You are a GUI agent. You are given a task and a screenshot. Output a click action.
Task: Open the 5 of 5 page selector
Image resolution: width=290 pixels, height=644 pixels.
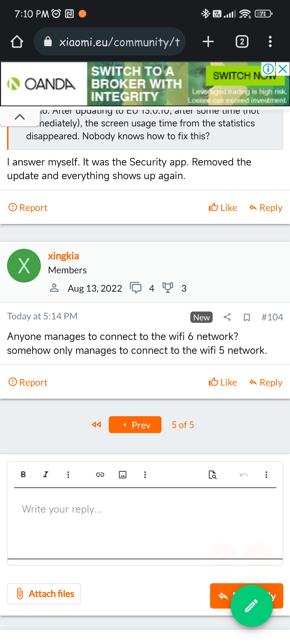[183, 425]
